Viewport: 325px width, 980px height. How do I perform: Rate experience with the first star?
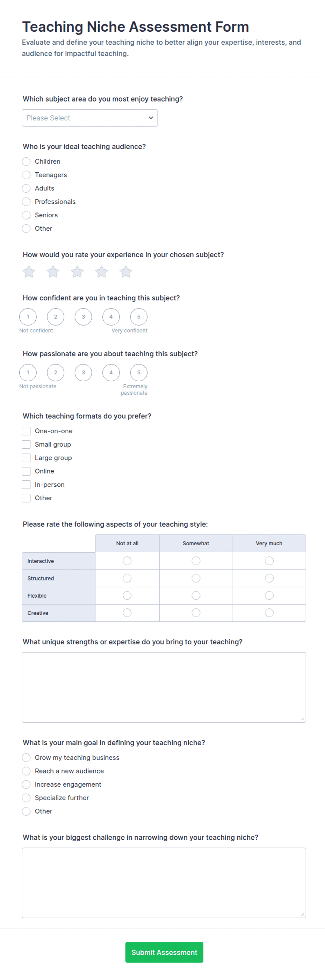pyautogui.click(x=29, y=272)
